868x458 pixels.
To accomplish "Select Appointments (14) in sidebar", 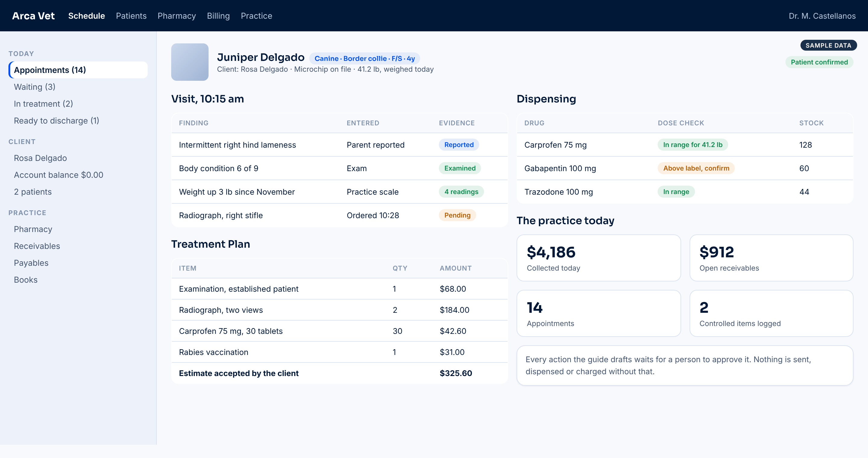I will (x=78, y=70).
